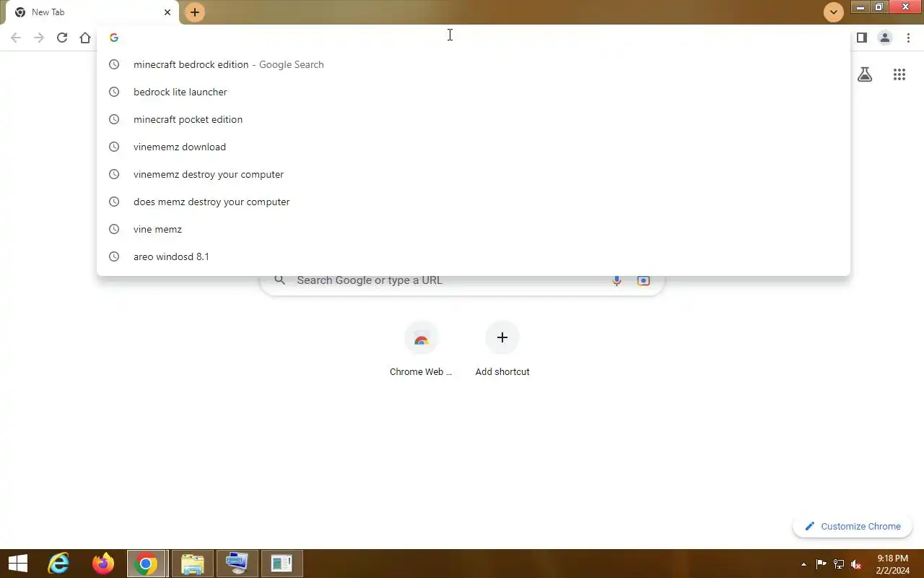
Task: Select suggestion 'minecraft pocket edition'
Action: click(x=474, y=119)
